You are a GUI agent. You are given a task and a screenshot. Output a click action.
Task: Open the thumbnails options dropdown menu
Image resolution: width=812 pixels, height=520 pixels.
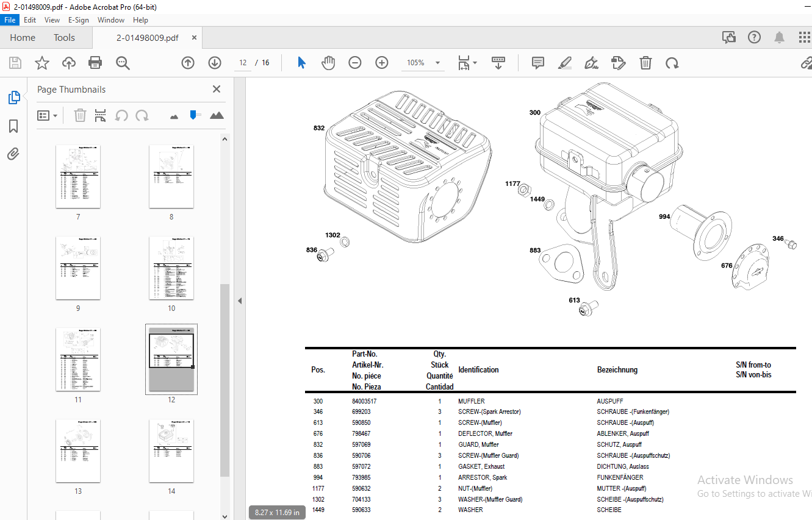[47, 115]
